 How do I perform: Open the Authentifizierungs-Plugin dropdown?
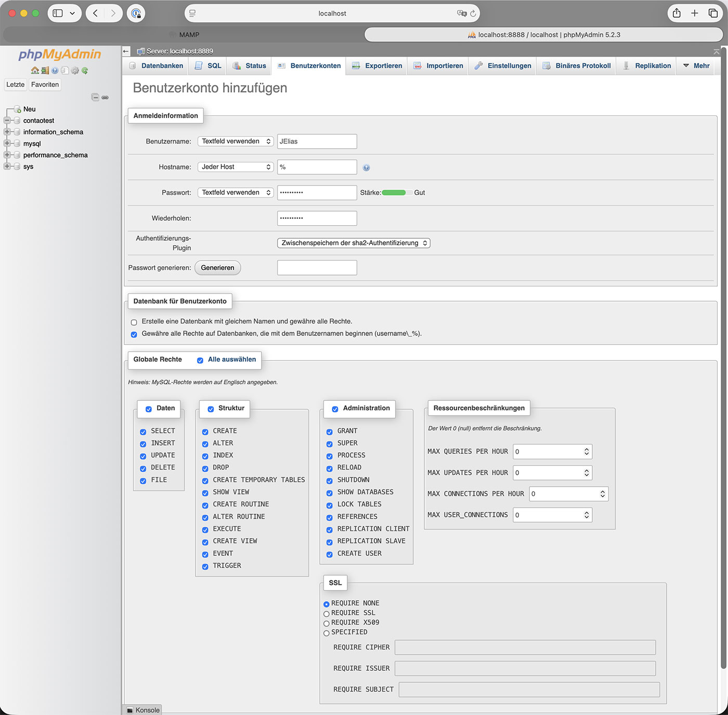click(354, 243)
